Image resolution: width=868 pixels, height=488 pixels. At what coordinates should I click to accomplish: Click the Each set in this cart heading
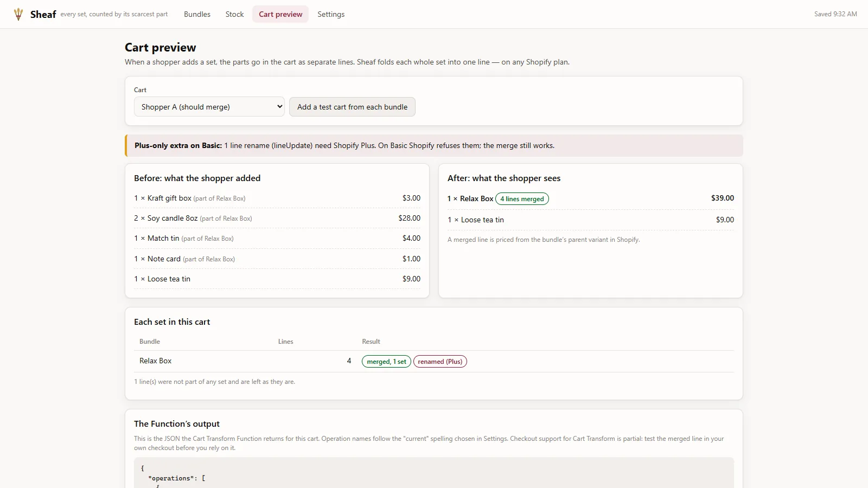[x=172, y=322]
